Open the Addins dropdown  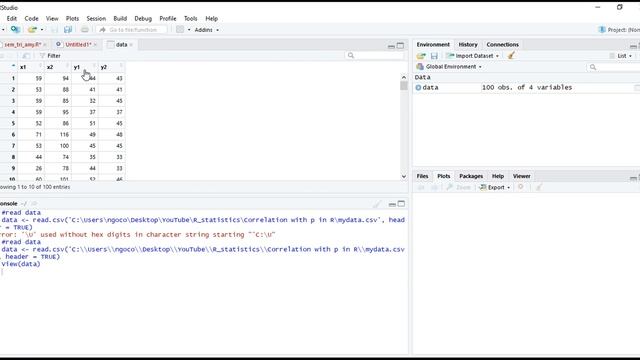click(x=207, y=30)
